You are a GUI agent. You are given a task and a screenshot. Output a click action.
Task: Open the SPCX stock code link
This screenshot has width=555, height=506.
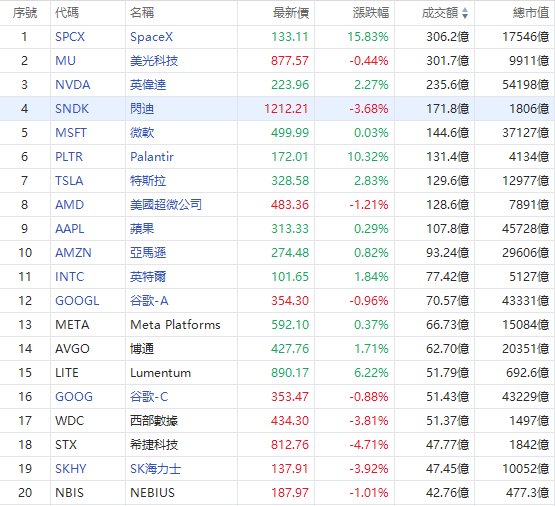point(70,37)
